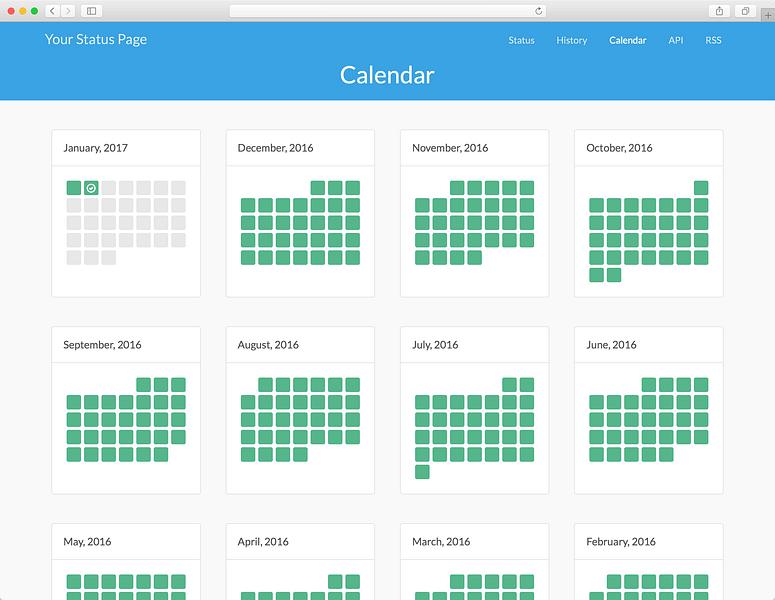Click the Your Status Page title
775x600 pixels.
(96, 40)
